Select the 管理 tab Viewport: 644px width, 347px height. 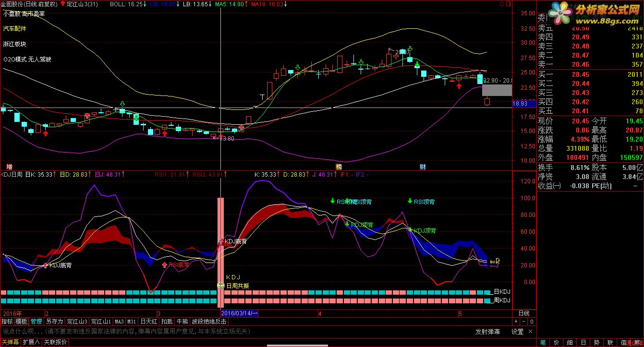coord(36,322)
